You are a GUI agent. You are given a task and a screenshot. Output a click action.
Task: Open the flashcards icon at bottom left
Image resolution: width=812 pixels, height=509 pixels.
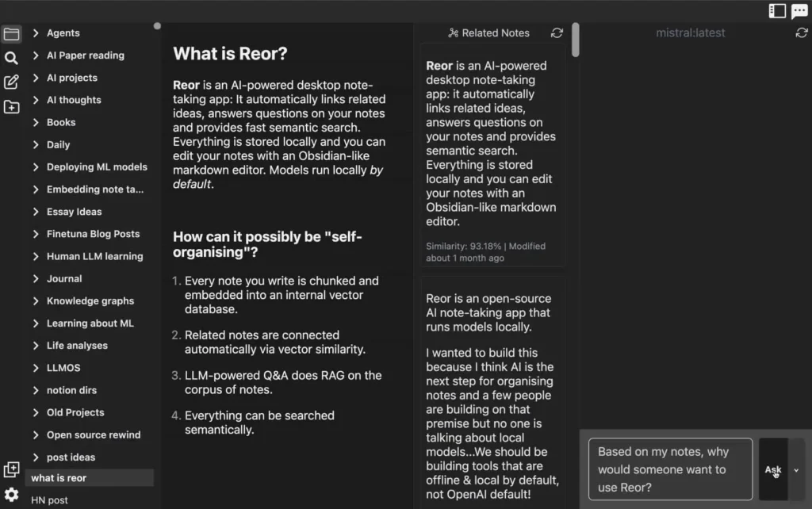click(x=11, y=469)
